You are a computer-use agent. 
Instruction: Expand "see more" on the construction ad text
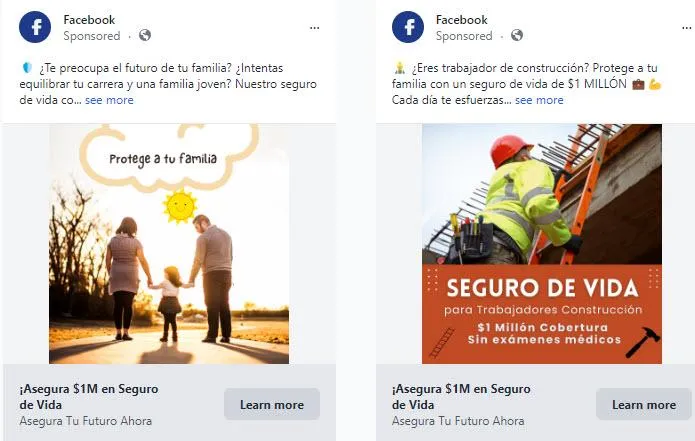pos(539,100)
